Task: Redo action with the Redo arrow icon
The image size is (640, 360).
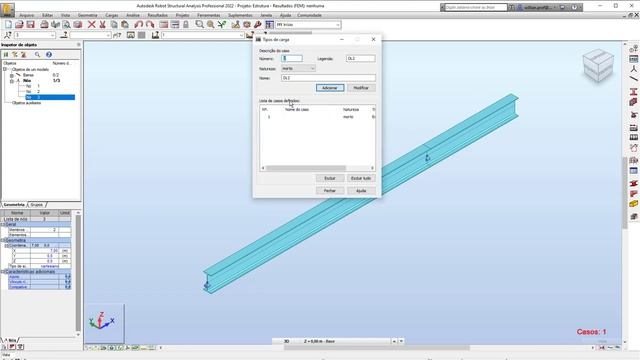Action: (150, 24)
